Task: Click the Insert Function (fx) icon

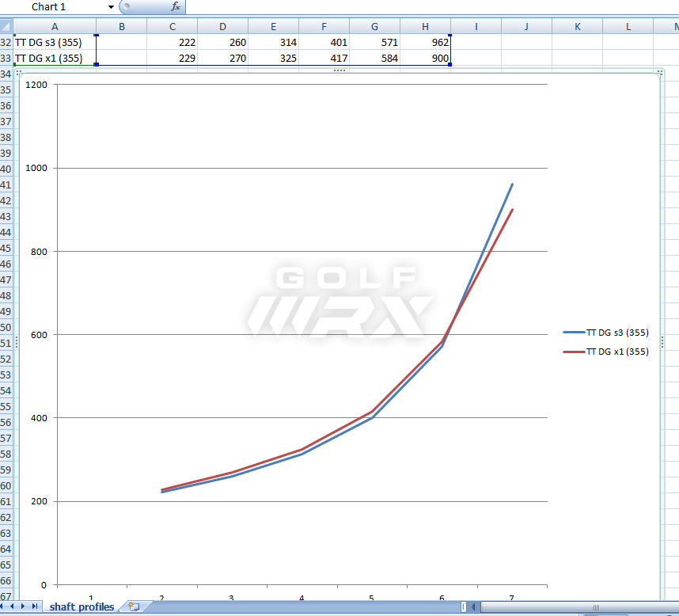Action: click(175, 7)
